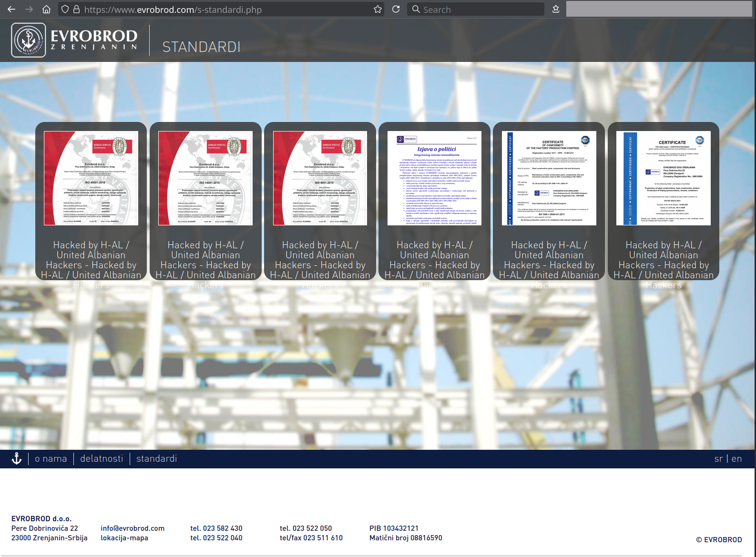Switch language to 'sr'
This screenshot has height=557, width=756.
click(718, 459)
